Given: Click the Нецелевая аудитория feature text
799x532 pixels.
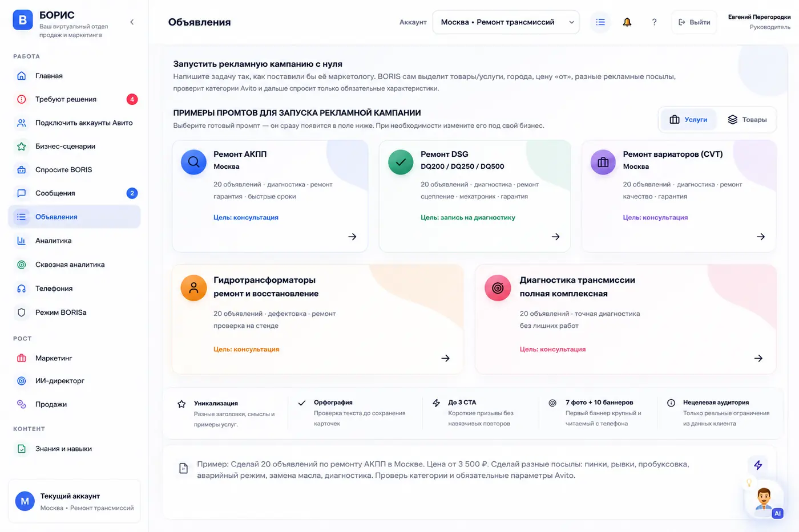Looking at the screenshot, I should tap(716, 403).
